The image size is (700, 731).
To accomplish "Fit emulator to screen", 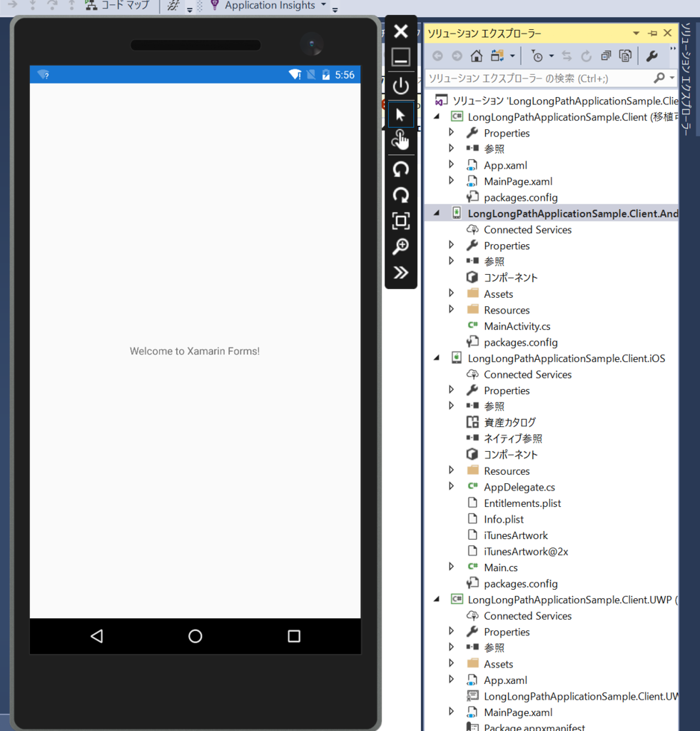I will click(401, 221).
